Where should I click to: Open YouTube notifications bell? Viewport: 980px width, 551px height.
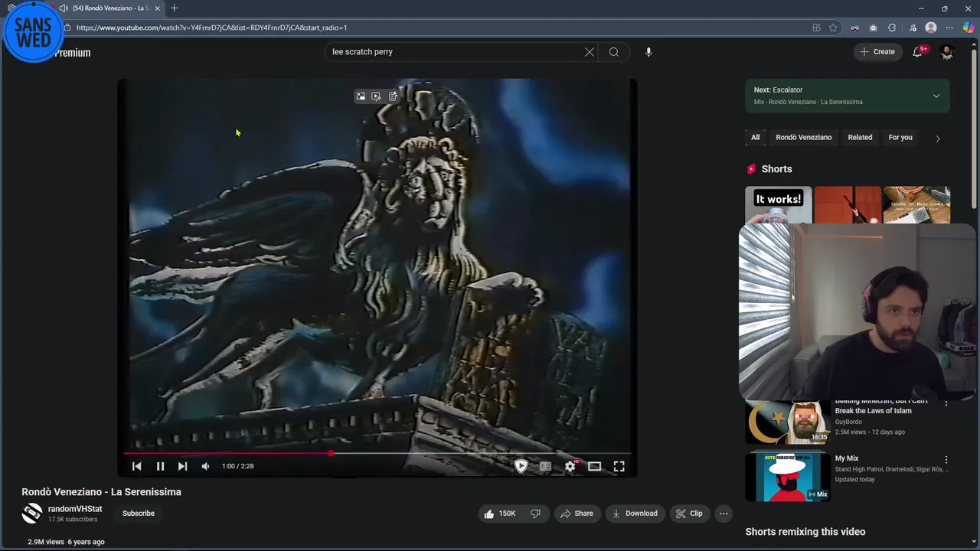(x=917, y=52)
